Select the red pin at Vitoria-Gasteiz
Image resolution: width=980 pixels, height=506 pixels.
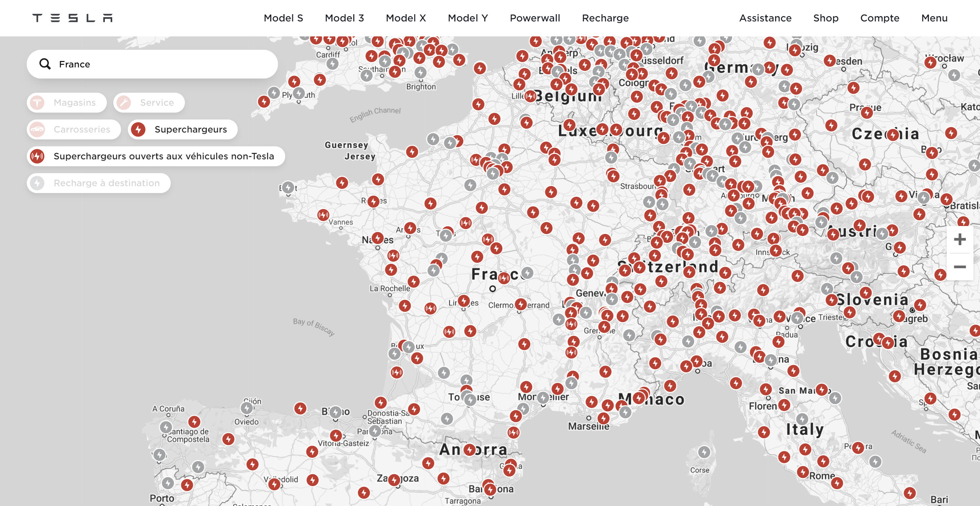click(336, 436)
